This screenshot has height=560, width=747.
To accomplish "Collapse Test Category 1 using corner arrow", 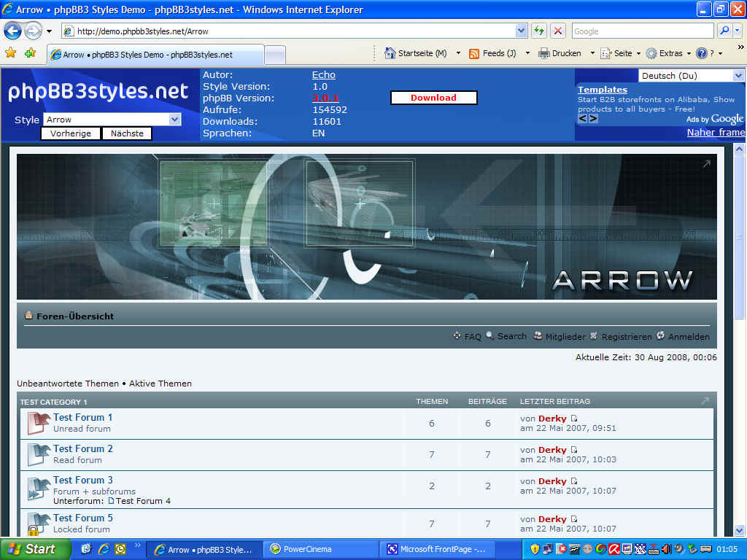I will coord(705,401).
